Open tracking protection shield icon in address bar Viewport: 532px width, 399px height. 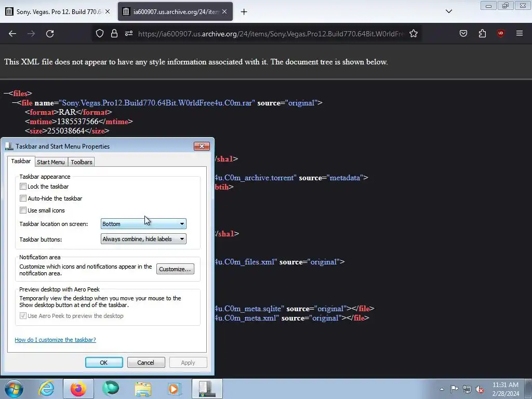pyautogui.click(x=99, y=33)
